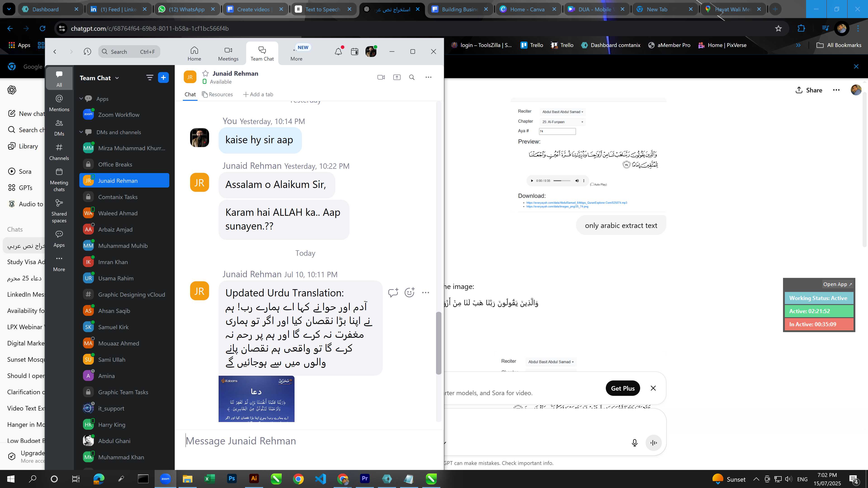The image size is (868, 488).
Task: Open the More menu in Zoom top bar
Action: tap(296, 53)
